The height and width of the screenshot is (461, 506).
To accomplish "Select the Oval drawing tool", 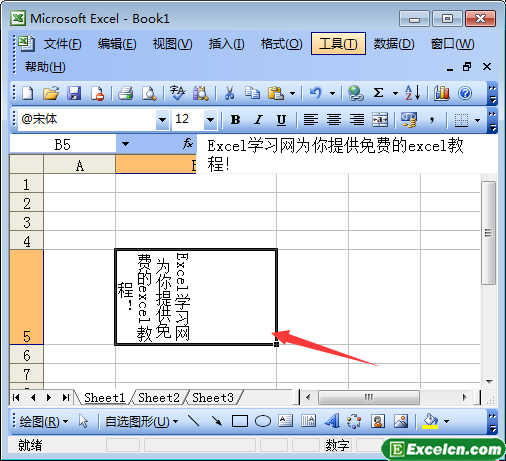I will coord(263,421).
